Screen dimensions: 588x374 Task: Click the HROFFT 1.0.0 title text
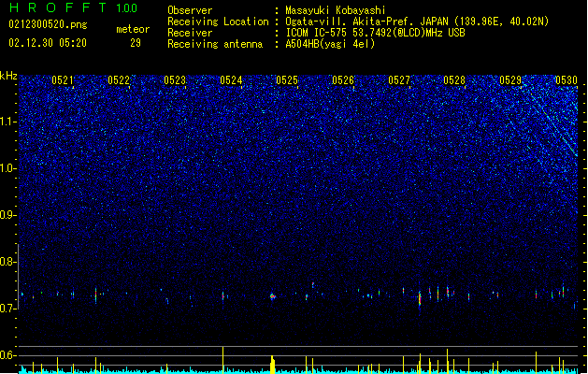pyautogui.click(x=73, y=7)
